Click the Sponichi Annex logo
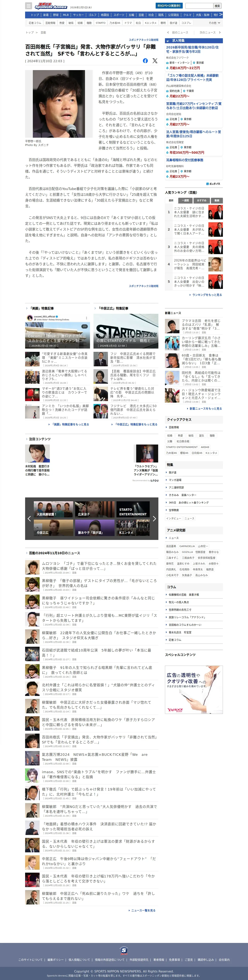 click(51, 6)
